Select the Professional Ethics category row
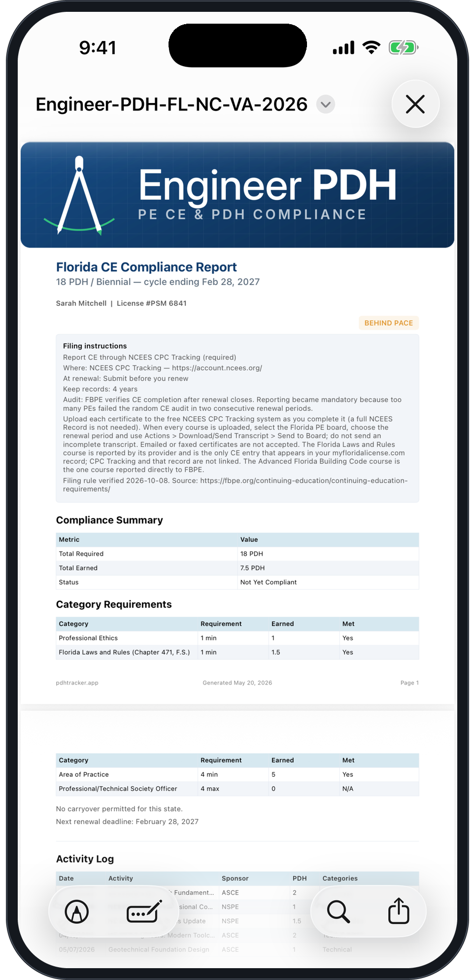 click(x=237, y=638)
